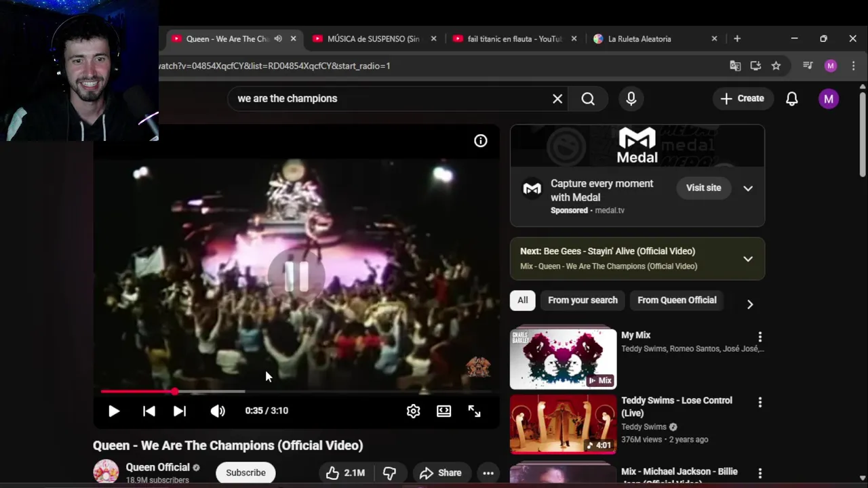The height and width of the screenshot is (488, 868).
Task: Open options for Mix - Michael Jackson
Action: tap(760, 473)
